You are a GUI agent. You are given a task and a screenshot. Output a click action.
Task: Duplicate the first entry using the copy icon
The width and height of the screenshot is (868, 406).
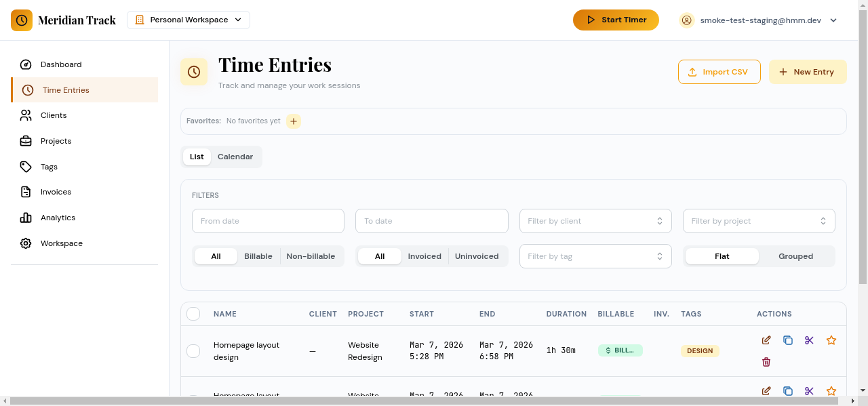787,340
